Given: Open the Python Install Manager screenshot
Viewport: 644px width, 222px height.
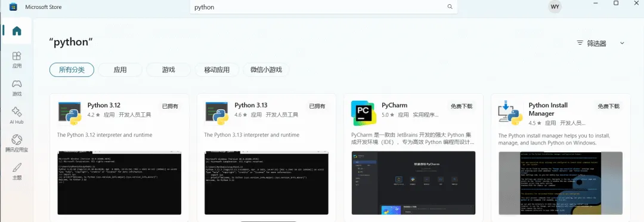Looking at the screenshot, I should coord(561,183).
